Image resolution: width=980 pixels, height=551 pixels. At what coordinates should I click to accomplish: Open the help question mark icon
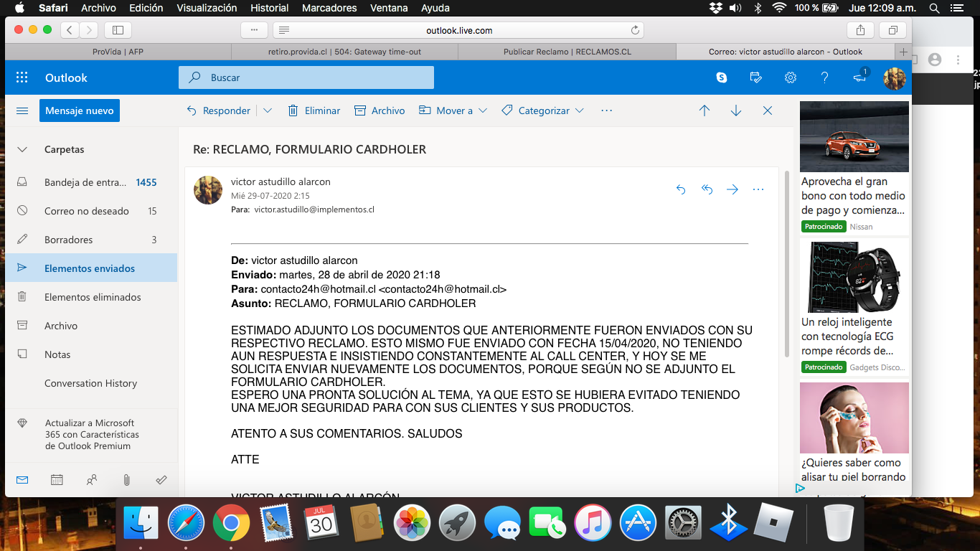(824, 77)
